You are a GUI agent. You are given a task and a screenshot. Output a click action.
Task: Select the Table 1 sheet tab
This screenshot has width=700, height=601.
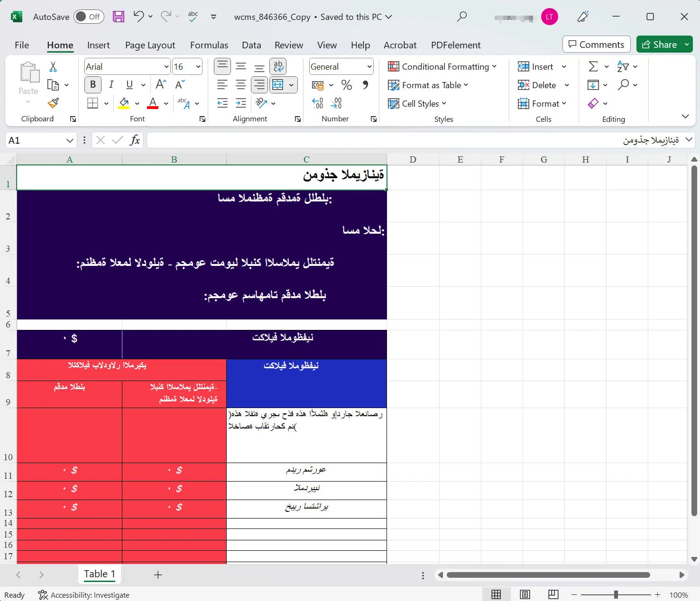pos(99,574)
